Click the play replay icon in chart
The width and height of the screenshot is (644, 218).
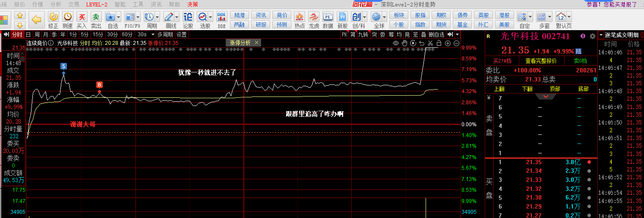pyautogui.click(x=413, y=43)
